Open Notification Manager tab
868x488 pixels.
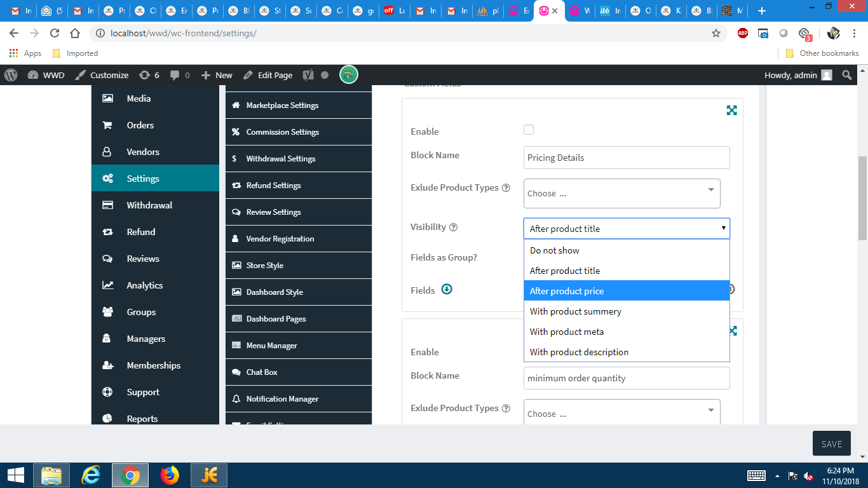coord(299,399)
